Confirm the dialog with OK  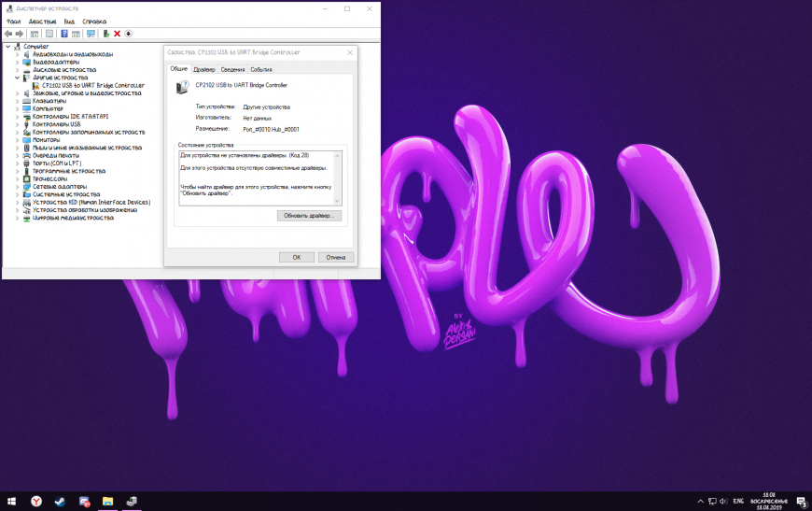(297, 257)
